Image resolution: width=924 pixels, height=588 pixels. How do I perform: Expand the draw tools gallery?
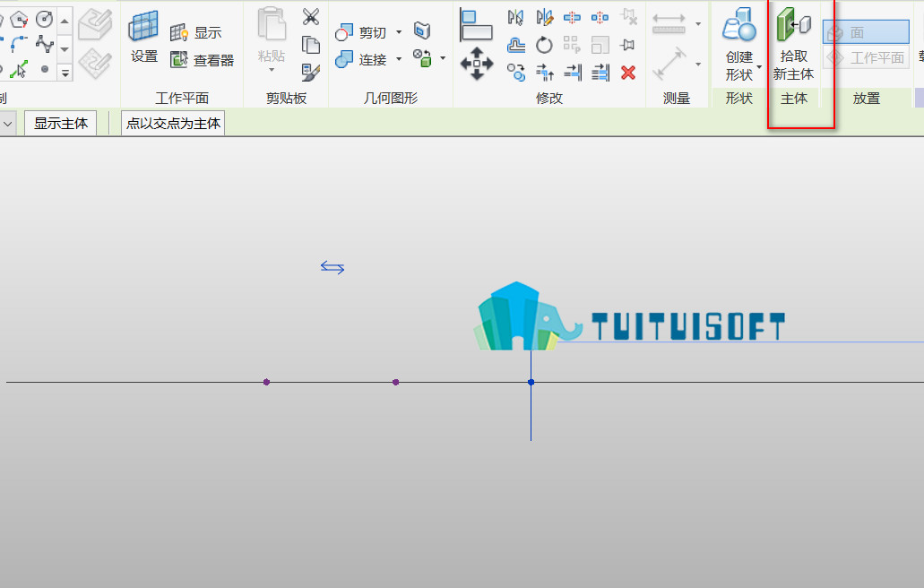pyautogui.click(x=65, y=73)
